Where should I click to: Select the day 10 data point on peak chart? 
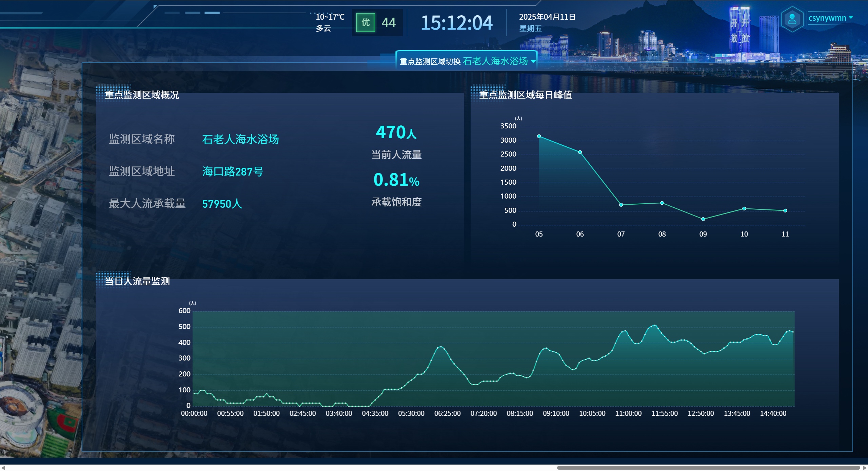744,209
